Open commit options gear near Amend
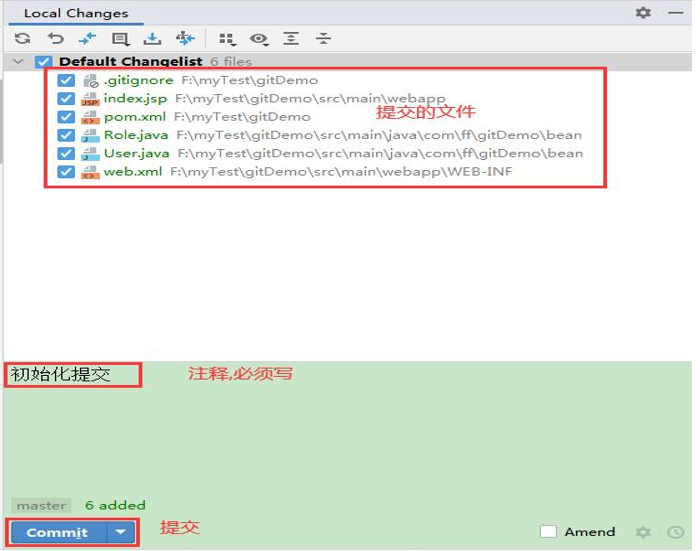The width and height of the screenshot is (700, 551). coord(643,532)
